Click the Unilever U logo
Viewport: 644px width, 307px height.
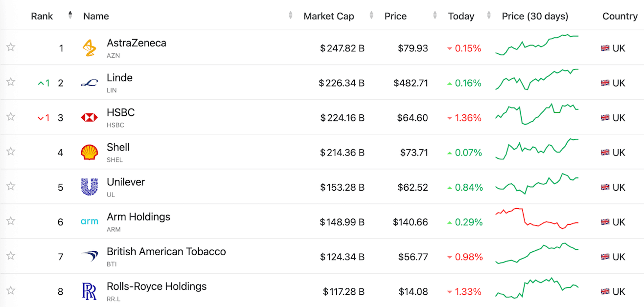[90, 187]
